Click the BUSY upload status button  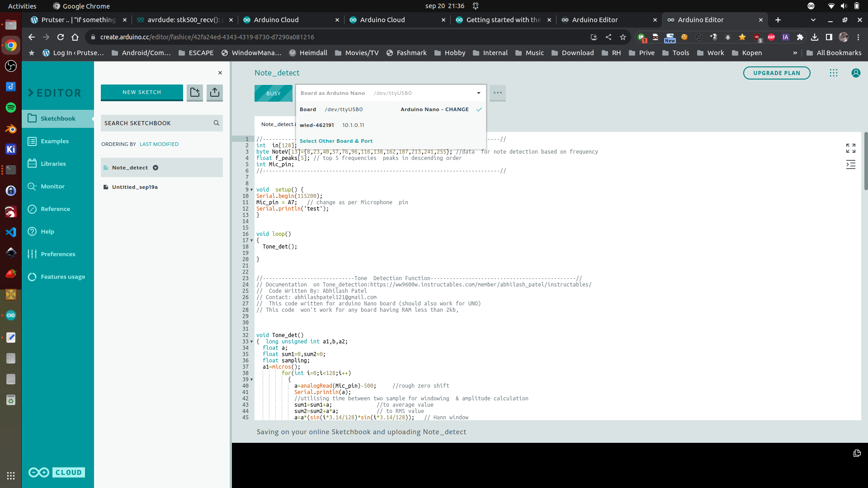274,93
